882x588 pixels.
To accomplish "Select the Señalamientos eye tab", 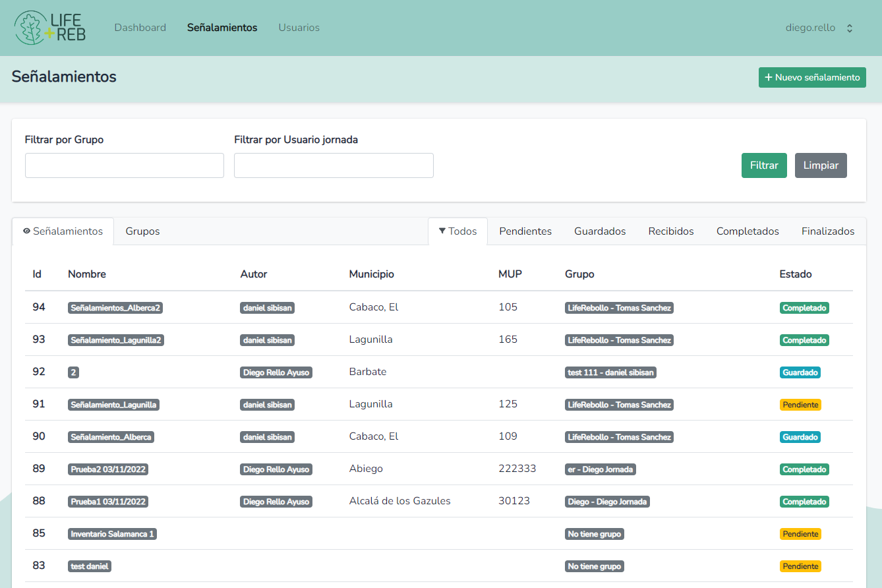I will (x=63, y=231).
